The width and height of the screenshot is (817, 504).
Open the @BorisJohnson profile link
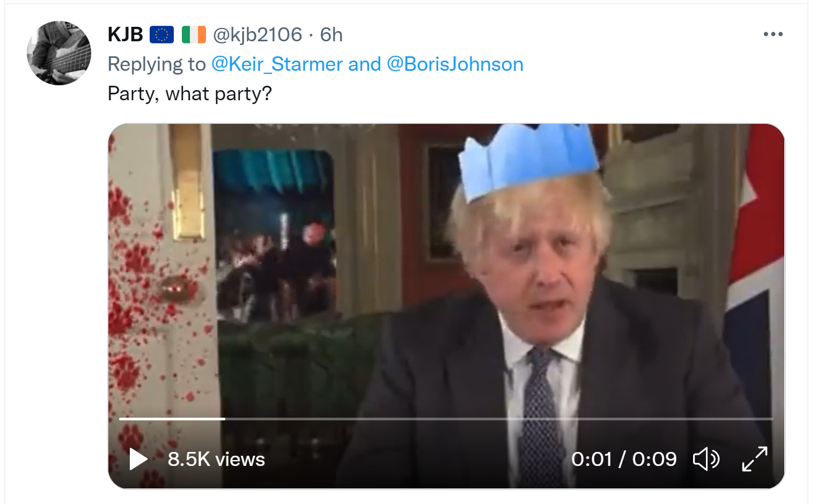coord(455,64)
